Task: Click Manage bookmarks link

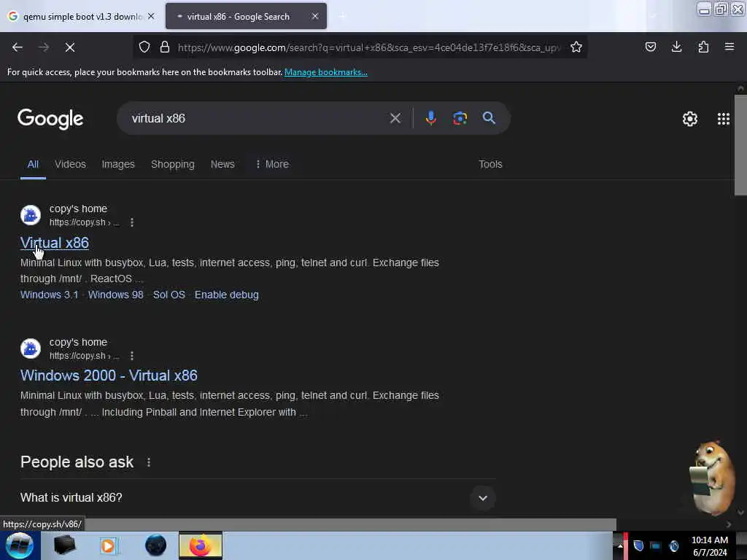Action: coord(326,72)
